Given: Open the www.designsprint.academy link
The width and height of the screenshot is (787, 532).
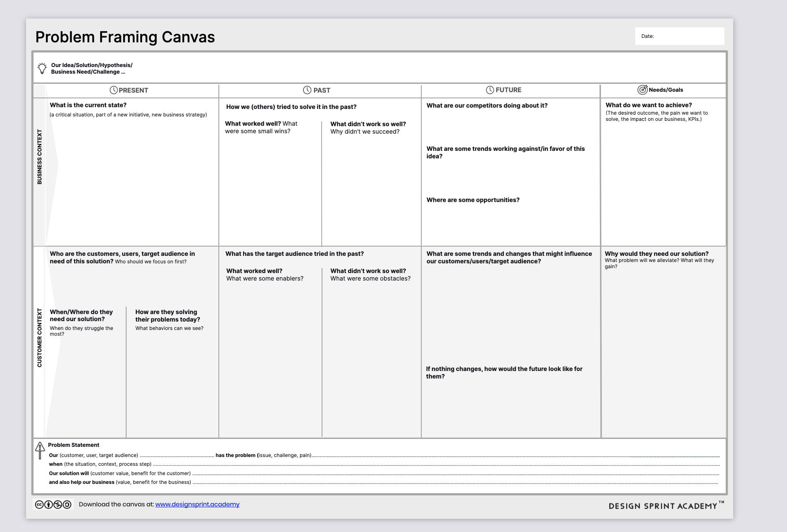Looking at the screenshot, I should point(197,504).
